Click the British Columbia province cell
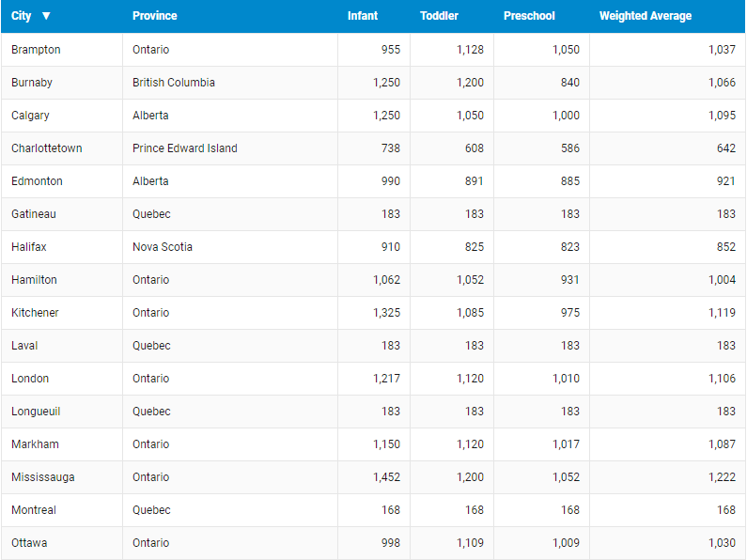The image size is (747, 560). (173, 83)
